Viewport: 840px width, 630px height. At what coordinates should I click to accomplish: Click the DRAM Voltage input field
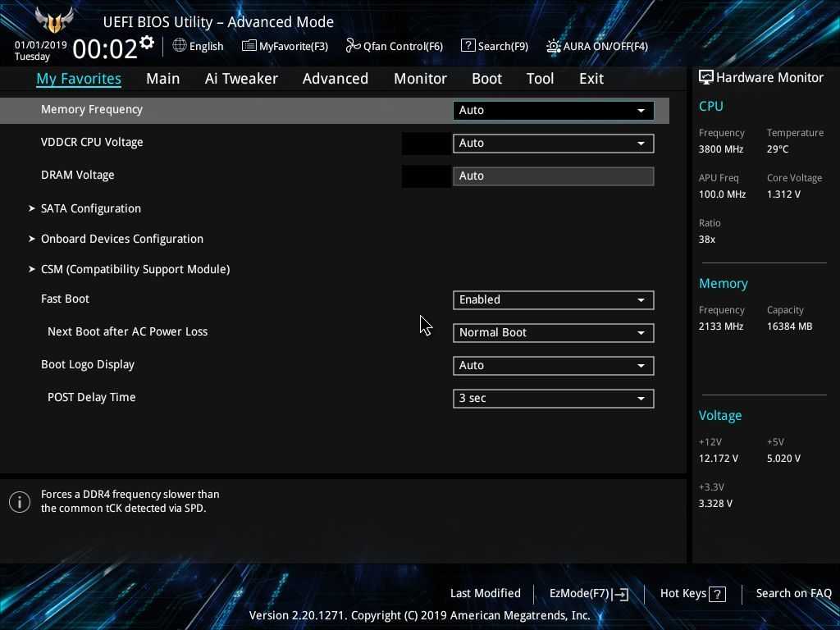(553, 176)
